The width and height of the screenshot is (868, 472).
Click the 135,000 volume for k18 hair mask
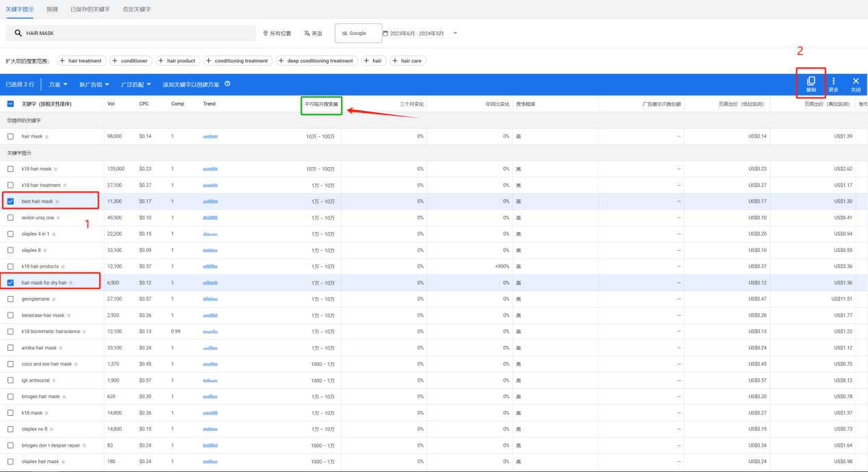point(116,169)
